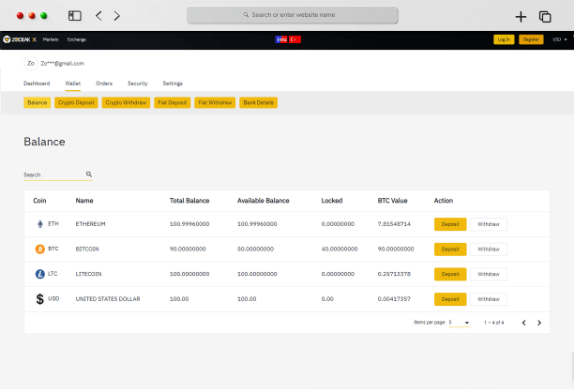The image size is (574, 390).
Task: Deposit into the LTC row
Action: [450, 274]
